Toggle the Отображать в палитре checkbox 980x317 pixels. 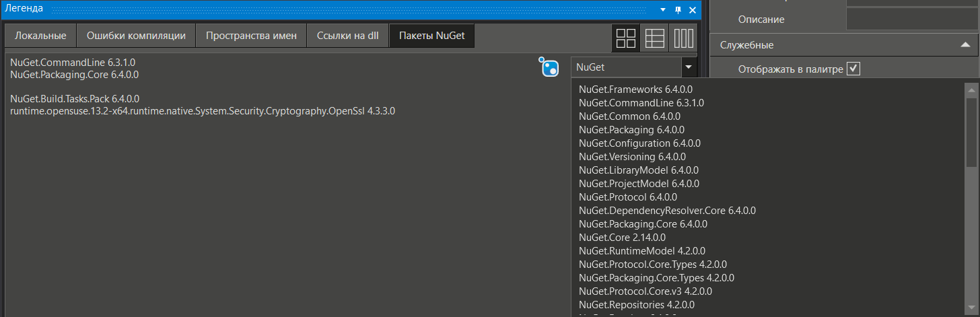[853, 69]
